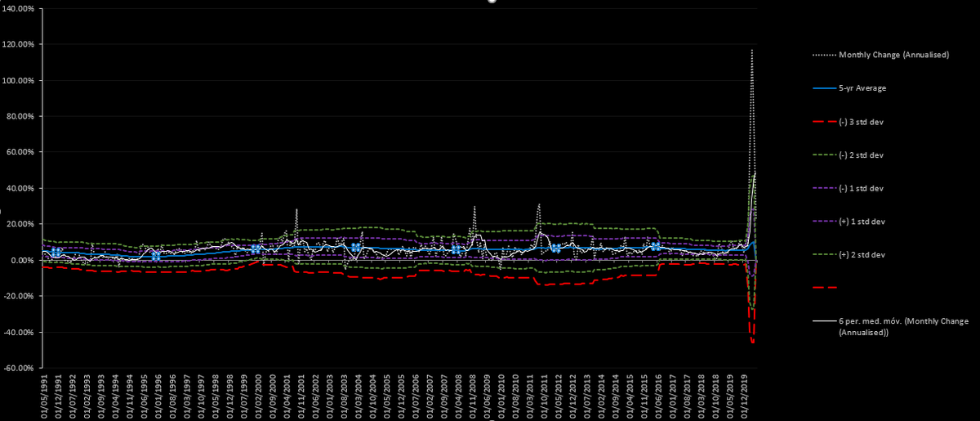Click the -40.00% y-axis label
This screenshot has height=421, width=980.
(x=18, y=332)
